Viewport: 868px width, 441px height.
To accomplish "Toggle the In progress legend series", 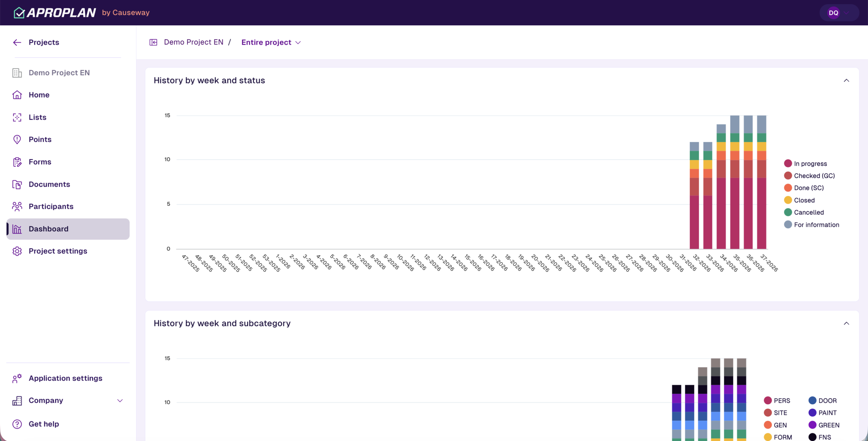I will coord(806,164).
